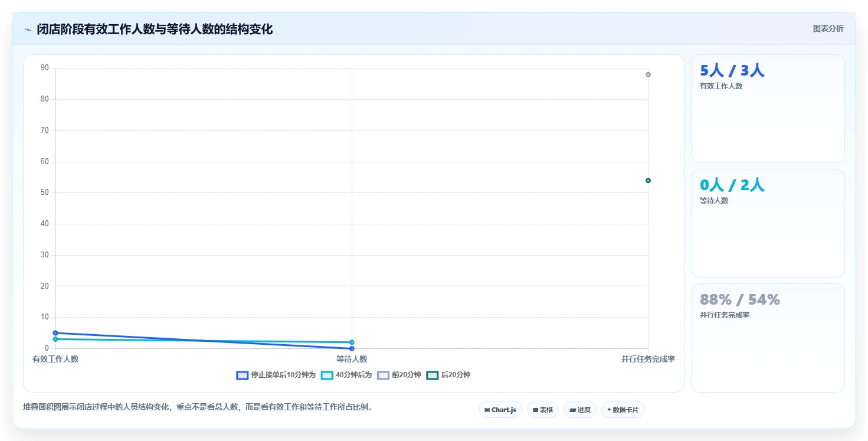Click the 等待人数 card caption
The image size is (868, 441).
pos(714,201)
